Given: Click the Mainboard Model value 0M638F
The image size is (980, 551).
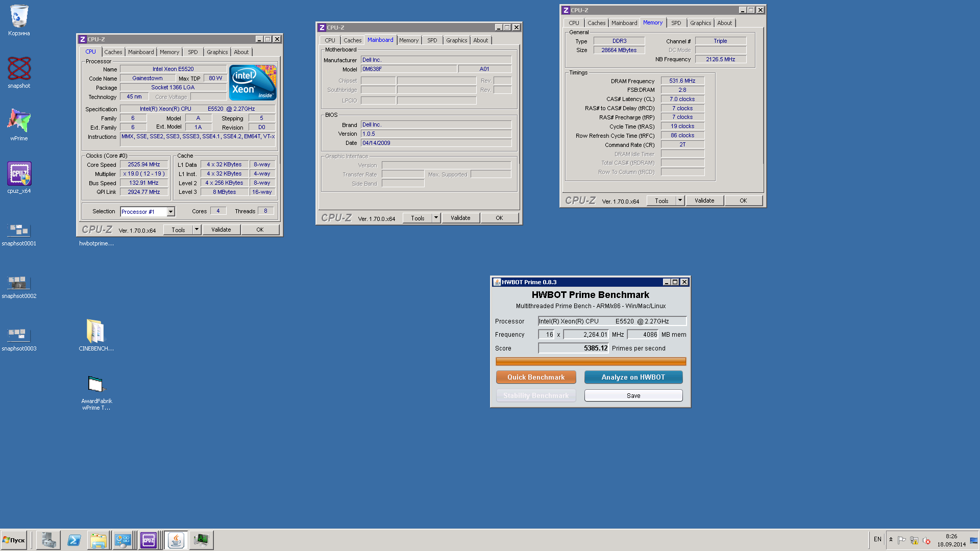Looking at the screenshot, I should pyautogui.click(x=409, y=69).
